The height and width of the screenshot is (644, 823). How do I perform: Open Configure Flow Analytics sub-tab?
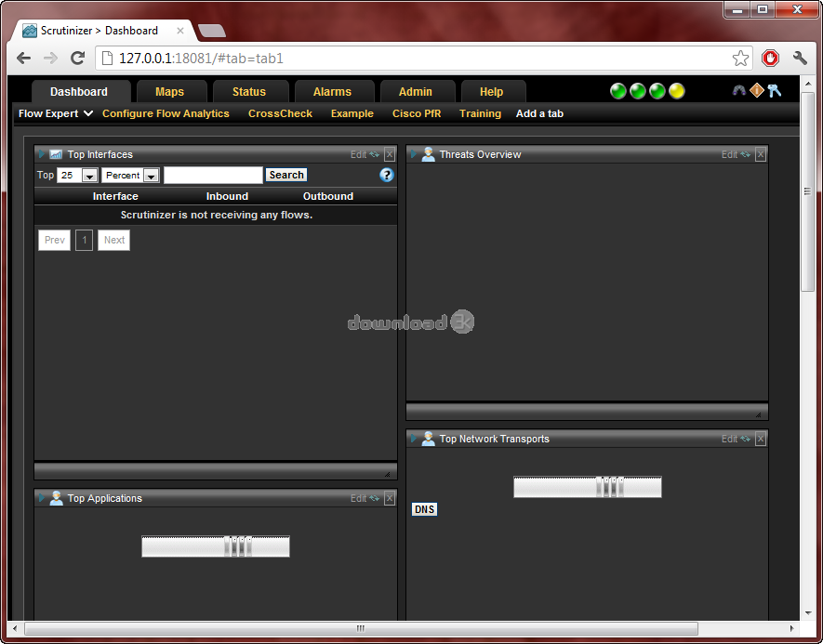[x=166, y=113]
